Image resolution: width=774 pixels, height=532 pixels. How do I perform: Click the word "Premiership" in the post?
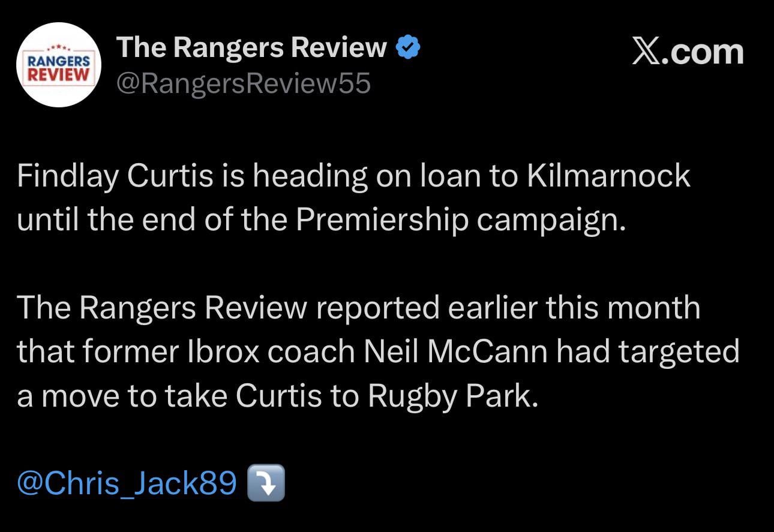pos(382,220)
